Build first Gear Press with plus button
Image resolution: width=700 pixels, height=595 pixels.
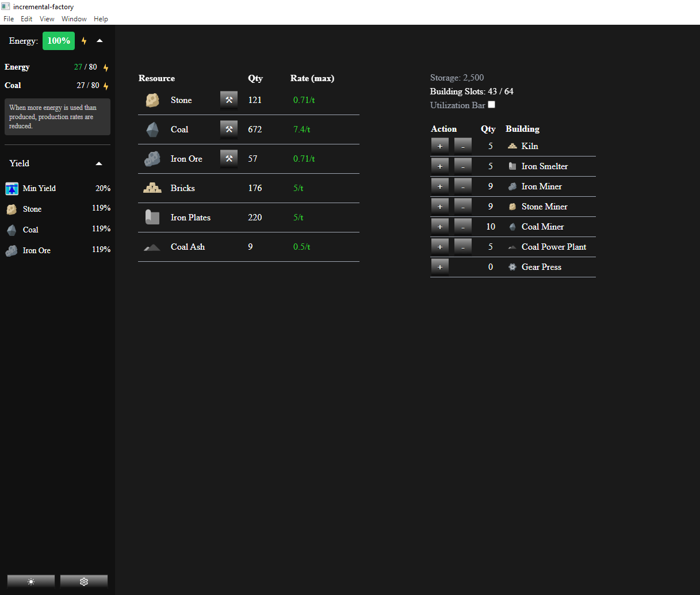pyautogui.click(x=440, y=267)
